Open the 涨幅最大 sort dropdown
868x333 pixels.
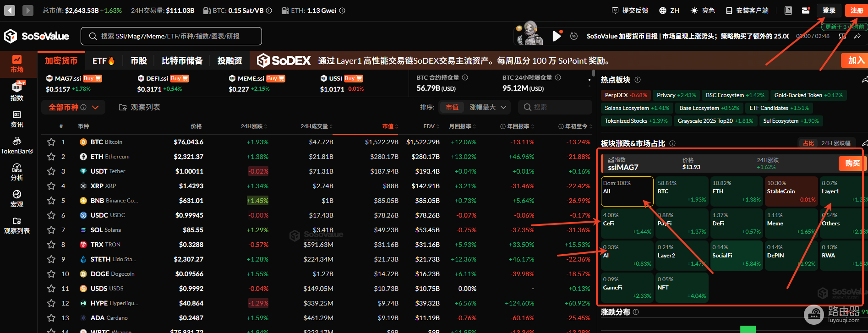tap(488, 107)
